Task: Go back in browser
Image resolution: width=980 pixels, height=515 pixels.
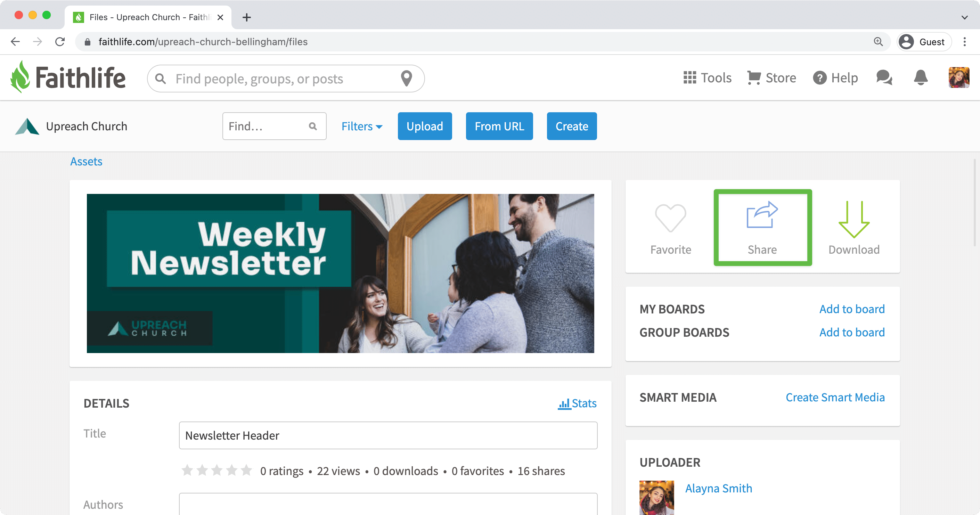Action: (15, 41)
